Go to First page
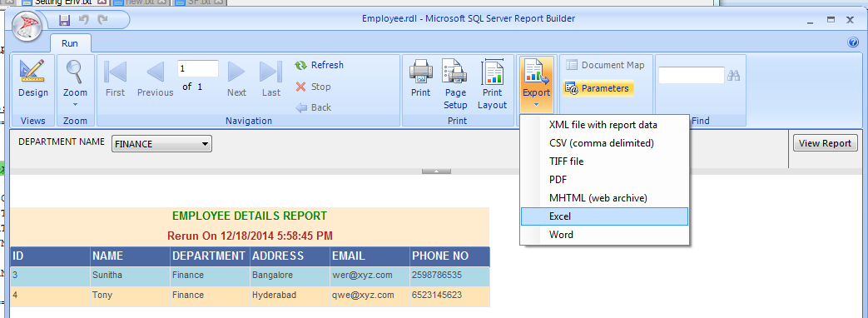 tap(115, 79)
